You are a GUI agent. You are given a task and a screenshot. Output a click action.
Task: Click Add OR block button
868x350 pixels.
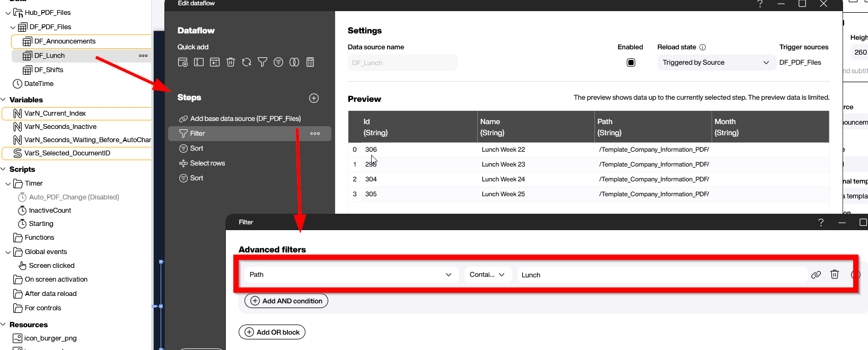click(x=272, y=332)
